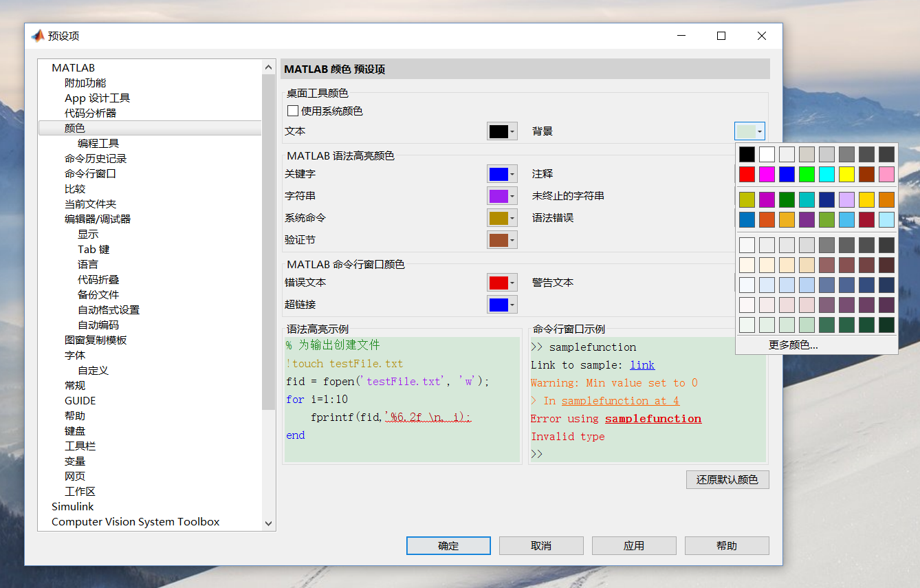Pick the crimson swatch in the palette
Image resolution: width=920 pixels, height=588 pixels.
coord(866,219)
